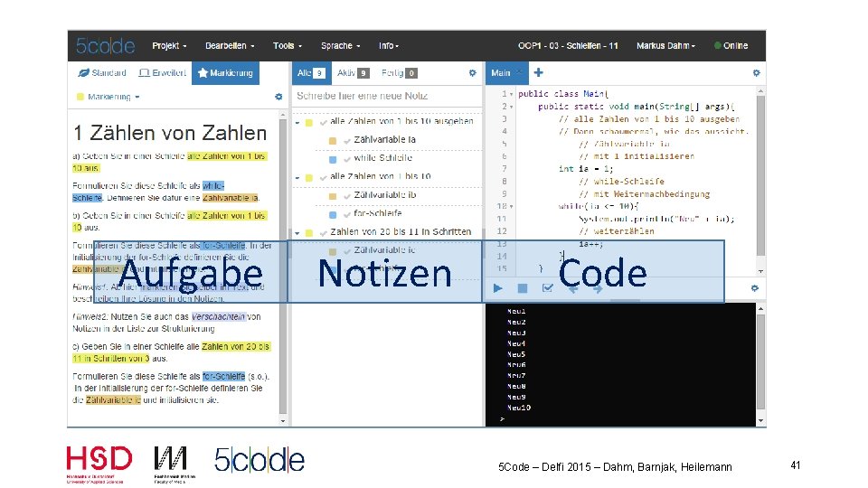Click code line 'int ia = 1;'
The image size is (868, 488).
(x=586, y=169)
